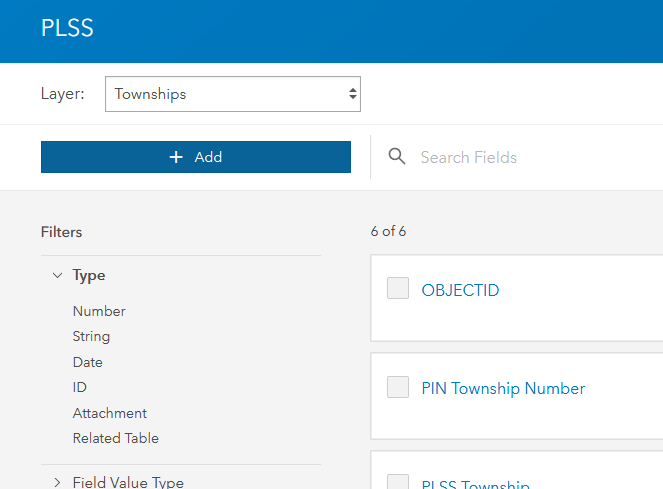Filter fields by Number type
The width and height of the screenshot is (663, 489).
coord(99,311)
